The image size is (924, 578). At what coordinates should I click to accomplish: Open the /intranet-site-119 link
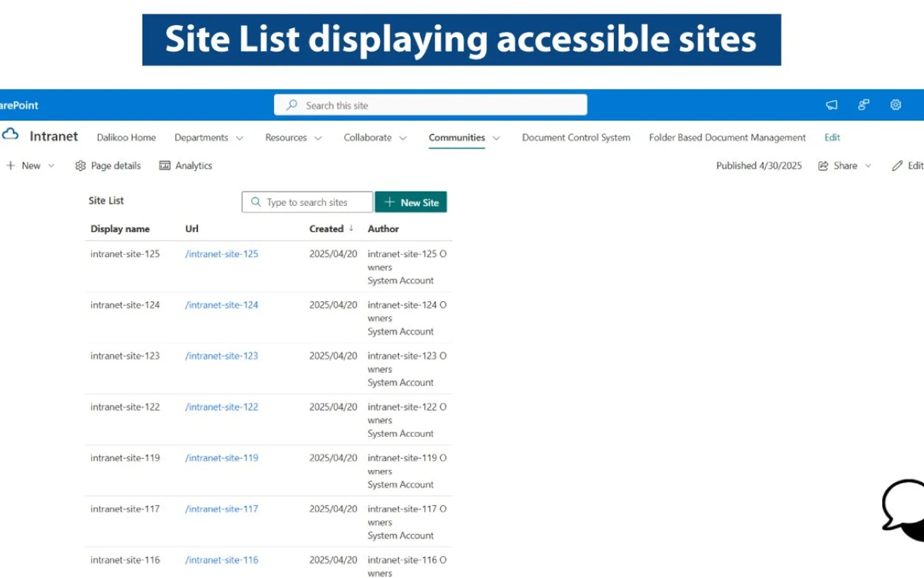tap(222, 458)
